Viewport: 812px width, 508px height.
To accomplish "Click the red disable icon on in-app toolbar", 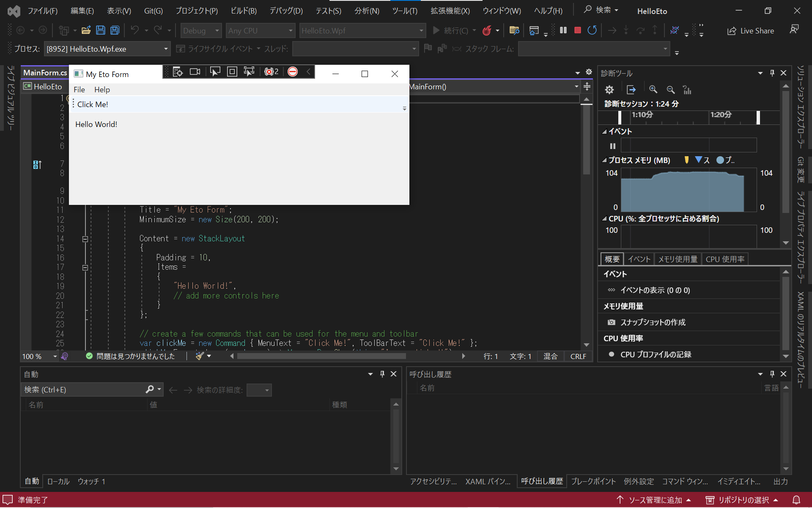I will point(293,72).
